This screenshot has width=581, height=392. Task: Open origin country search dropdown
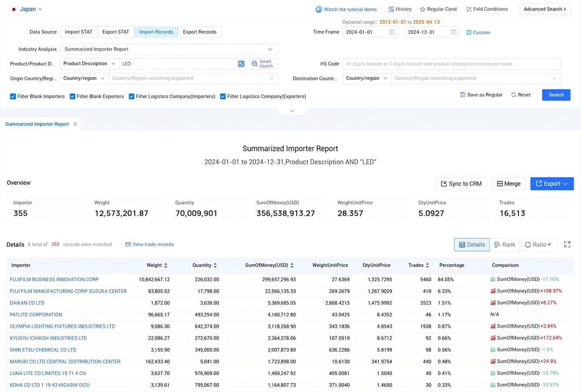click(x=193, y=78)
